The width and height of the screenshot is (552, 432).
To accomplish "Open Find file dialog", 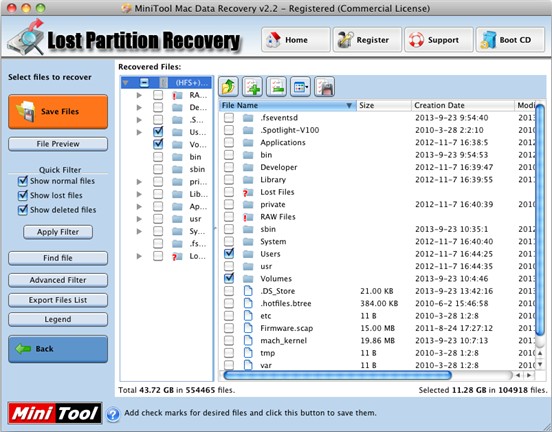I will coord(58,258).
